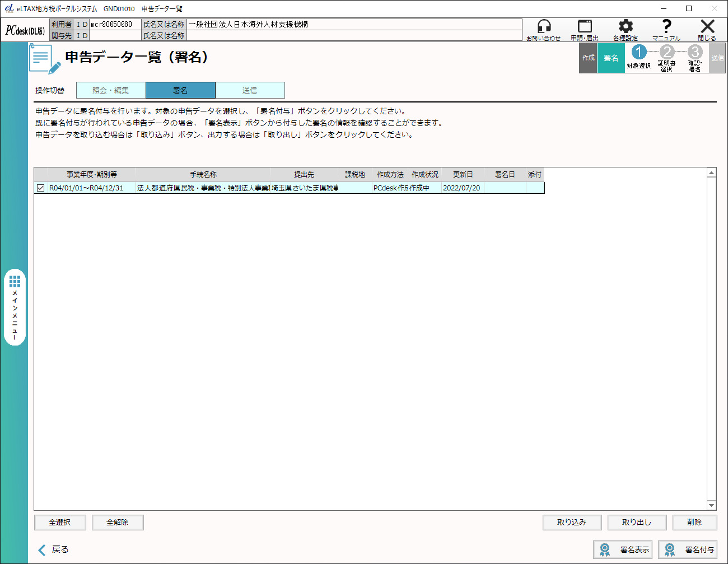Switch to the 送信 operation tab
728x564 pixels.
pos(250,90)
